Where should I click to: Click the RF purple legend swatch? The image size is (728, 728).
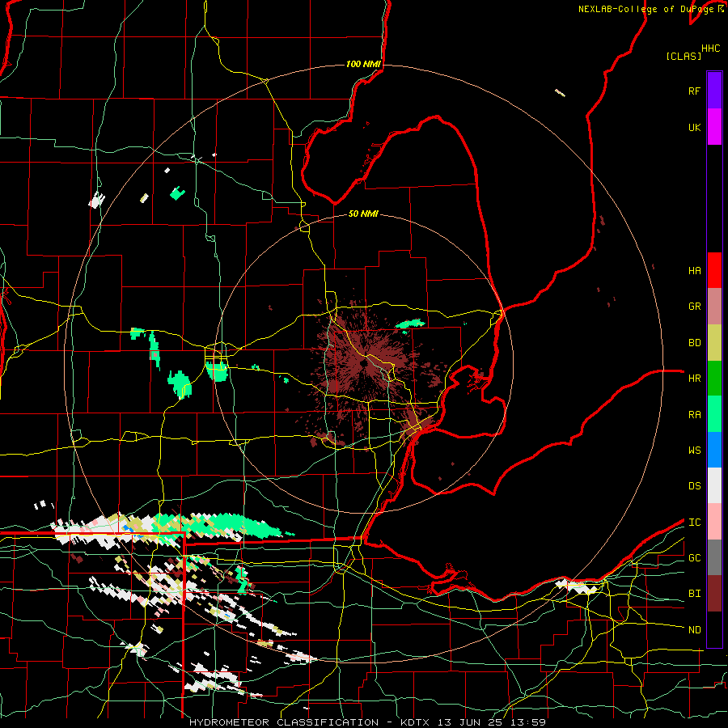tap(714, 91)
